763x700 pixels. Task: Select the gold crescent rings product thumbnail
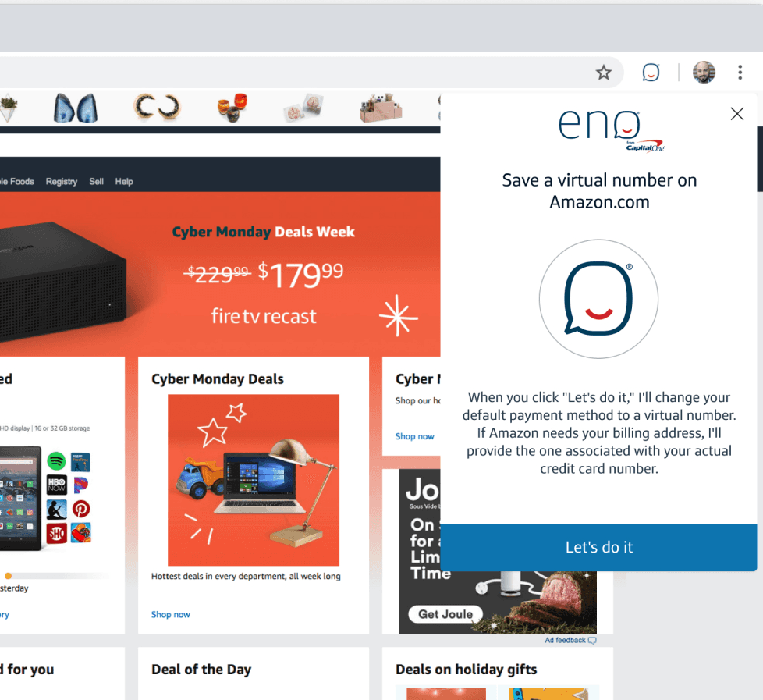157,107
